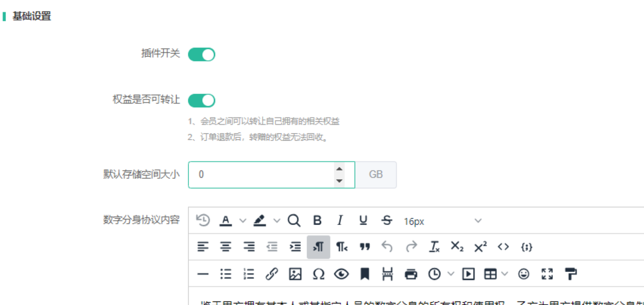Center align the paragraph text

tap(226, 247)
